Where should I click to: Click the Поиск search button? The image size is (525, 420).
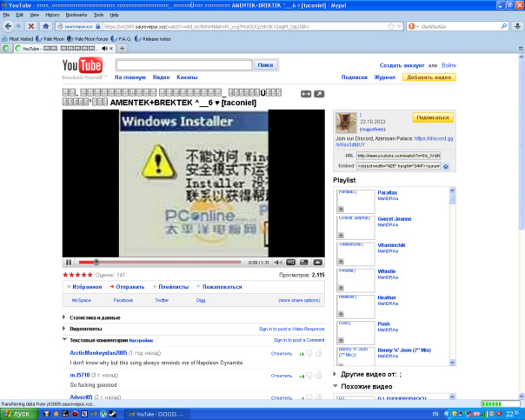(265, 65)
